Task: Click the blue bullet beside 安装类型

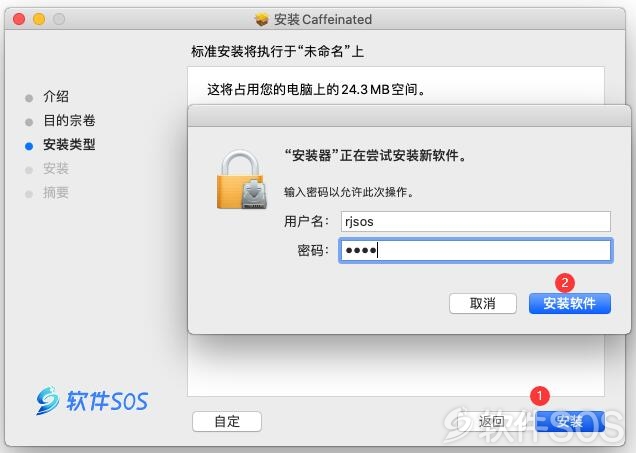Action: 29,146
